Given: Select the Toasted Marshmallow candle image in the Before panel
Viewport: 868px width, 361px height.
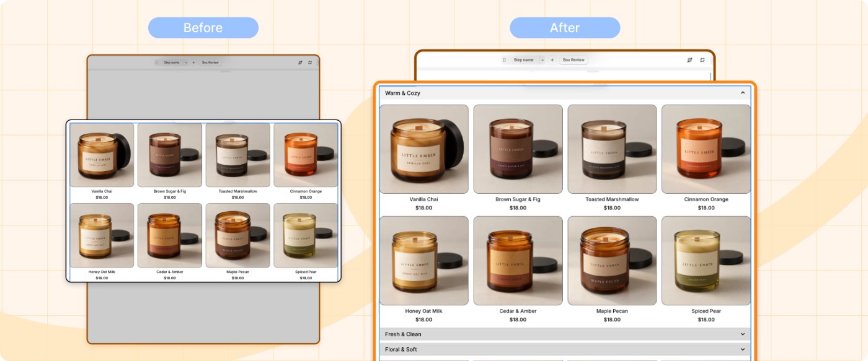Looking at the screenshot, I should [x=238, y=155].
